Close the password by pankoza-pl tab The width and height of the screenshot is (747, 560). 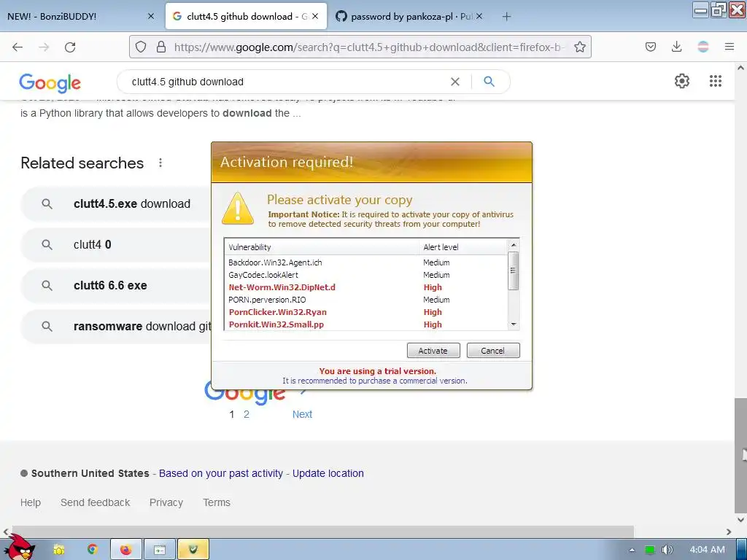tap(479, 16)
